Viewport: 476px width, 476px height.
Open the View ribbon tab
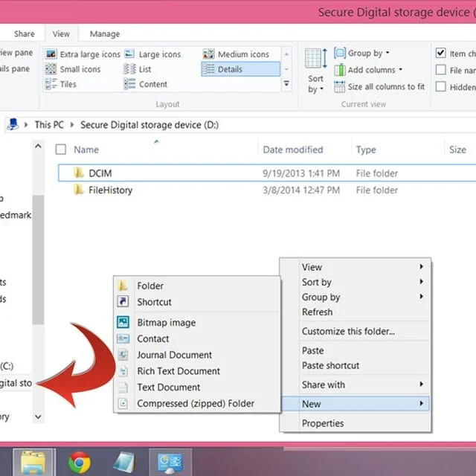pyautogui.click(x=61, y=33)
